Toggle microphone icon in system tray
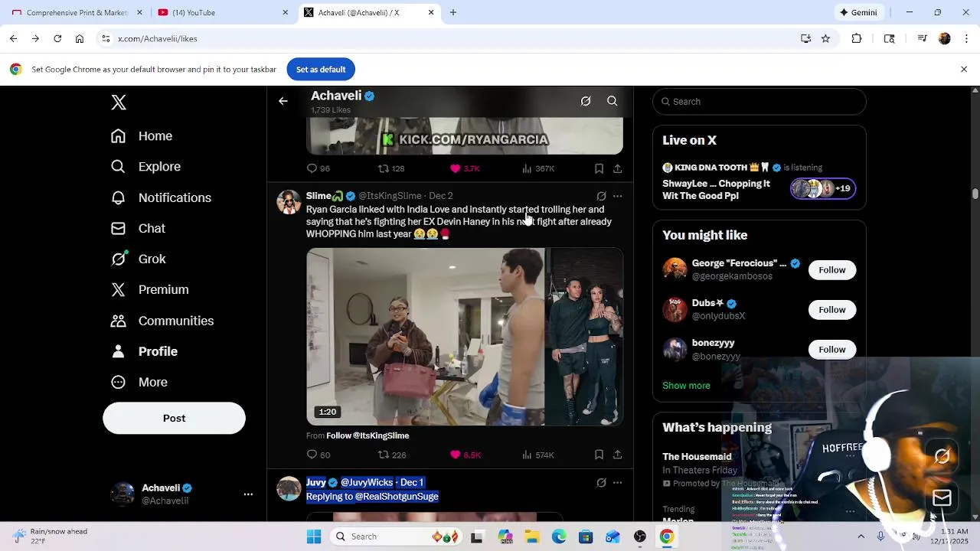980x551 pixels. click(x=880, y=536)
